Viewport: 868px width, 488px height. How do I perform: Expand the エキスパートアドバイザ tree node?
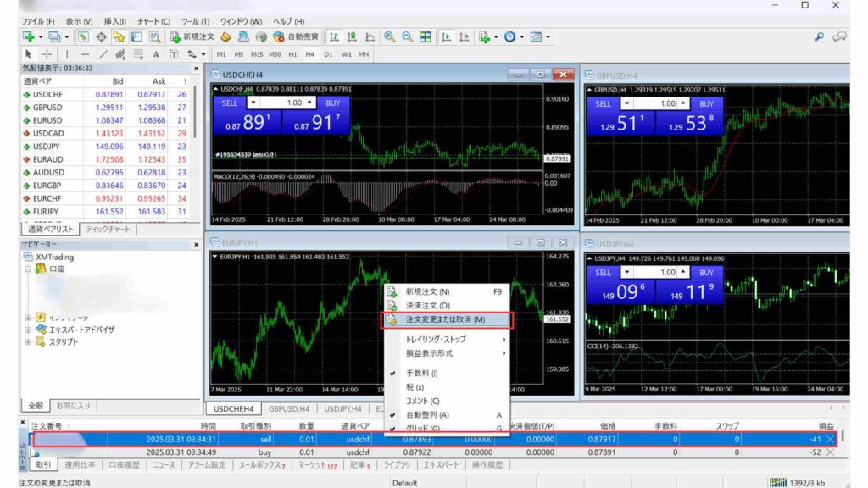click(x=29, y=330)
